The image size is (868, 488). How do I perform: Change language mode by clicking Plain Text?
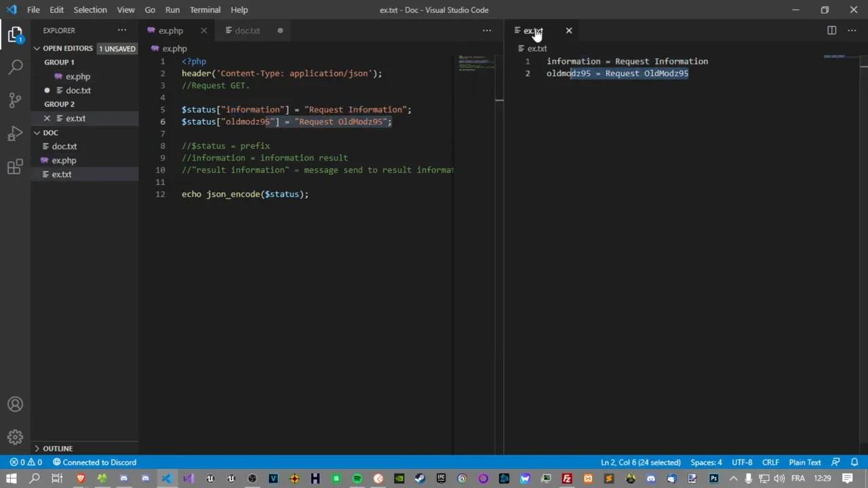804,462
